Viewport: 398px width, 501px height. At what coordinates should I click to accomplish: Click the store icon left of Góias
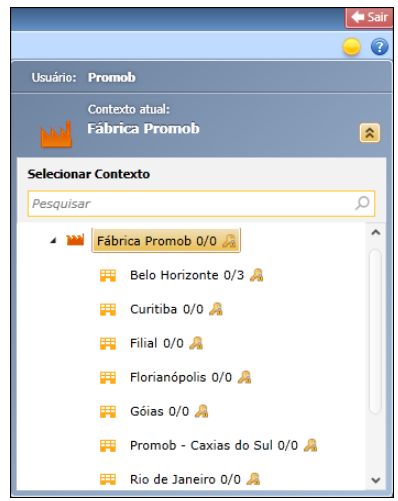point(108,412)
